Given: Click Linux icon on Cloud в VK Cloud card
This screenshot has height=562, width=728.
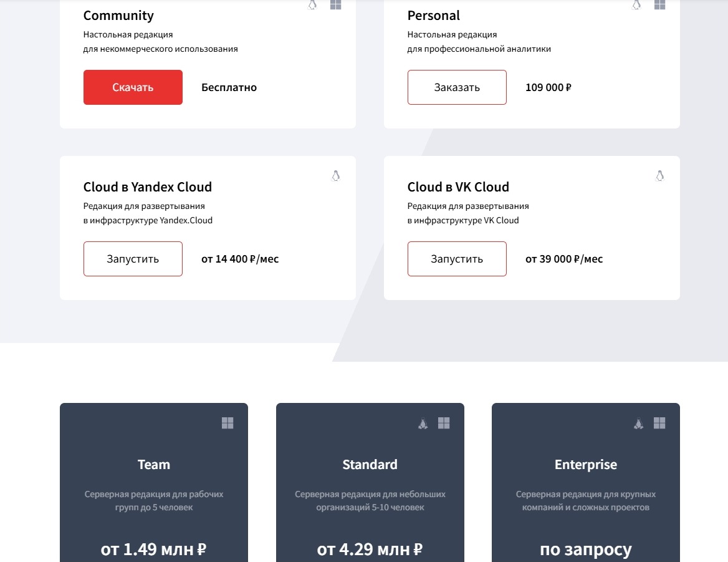Looking at the screenshot, I should point(660,176).
